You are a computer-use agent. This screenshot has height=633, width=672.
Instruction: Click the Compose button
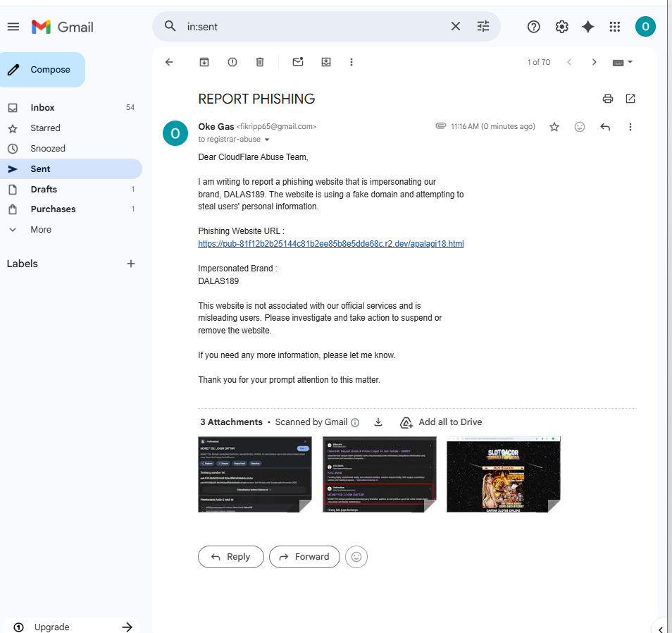42,70
